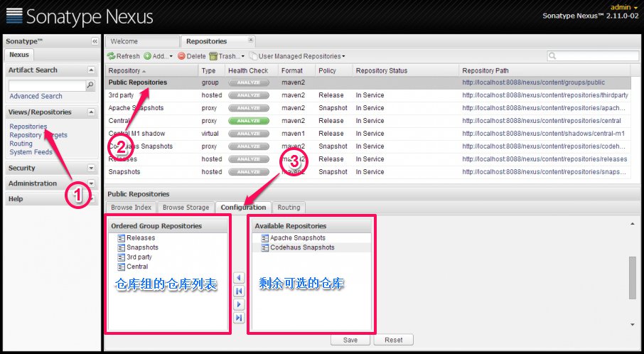The width and height of the screenshot is (644, 354).
Task: Click the Delete repository button
Action: 192,56
